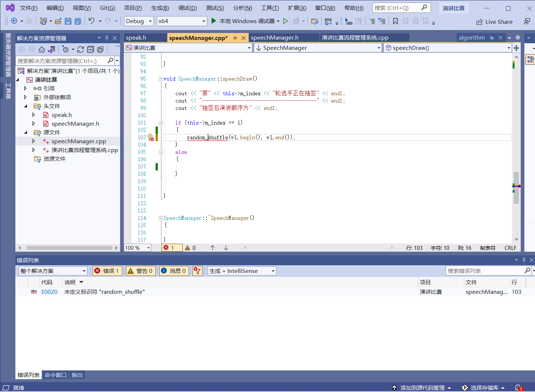Viewport: 535px width, 392px height.
Task: Toggle the 消息 0 messages filter
Action: 174,271
